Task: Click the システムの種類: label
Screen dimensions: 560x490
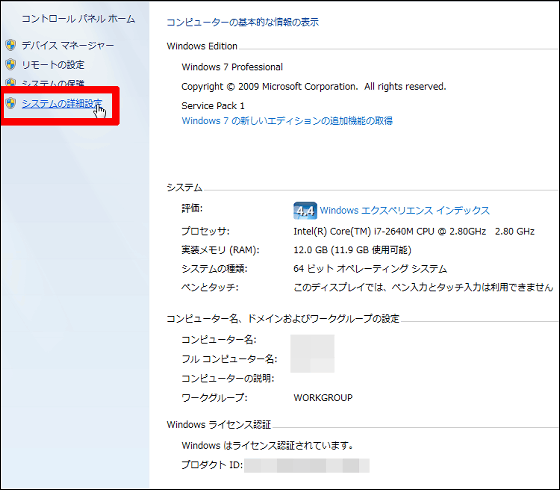Action: coord(214,269)
